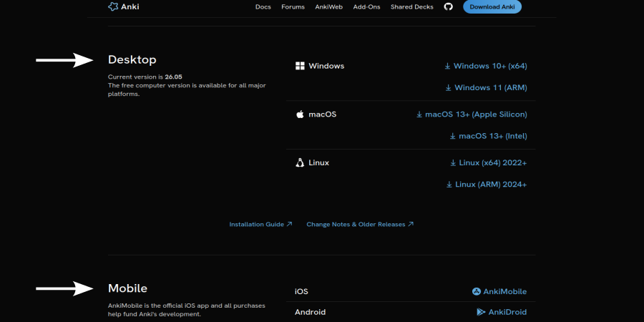Click download arrow beside Windows 11 (ARM)
The width and height of the screenshot is (644, 322).
(449, 88)
